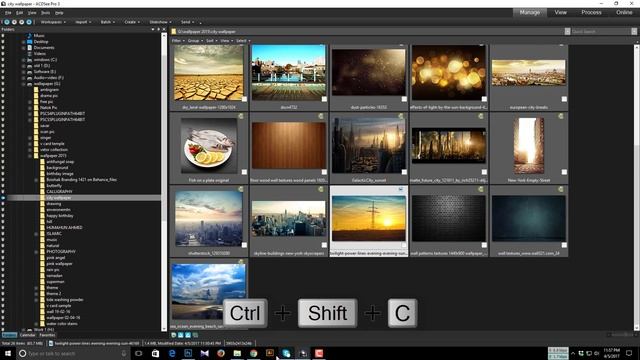Viewport: 640px width, 360px height.
Task: Tick the checkbox on wall patterns texture thumbnail
Action: tap(484, 245)
